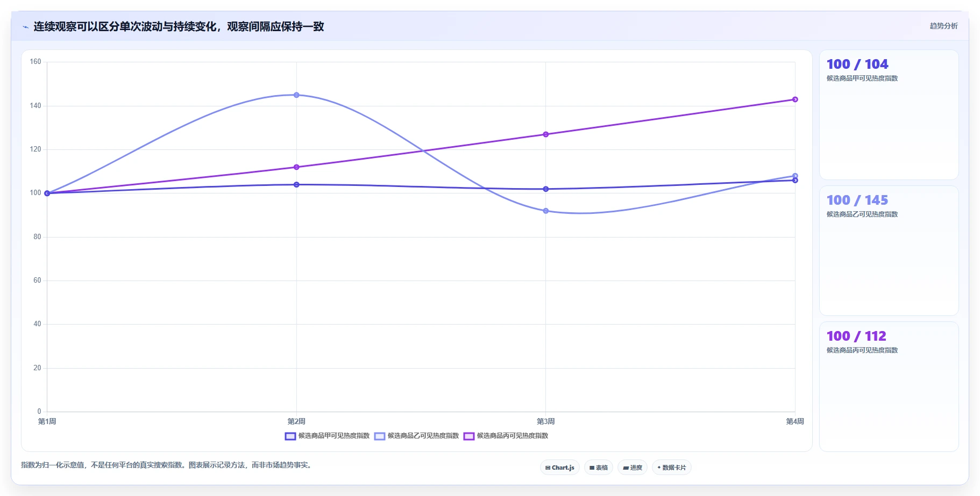Click 甲 series data point at 第3周

click(x=546, y=189)
